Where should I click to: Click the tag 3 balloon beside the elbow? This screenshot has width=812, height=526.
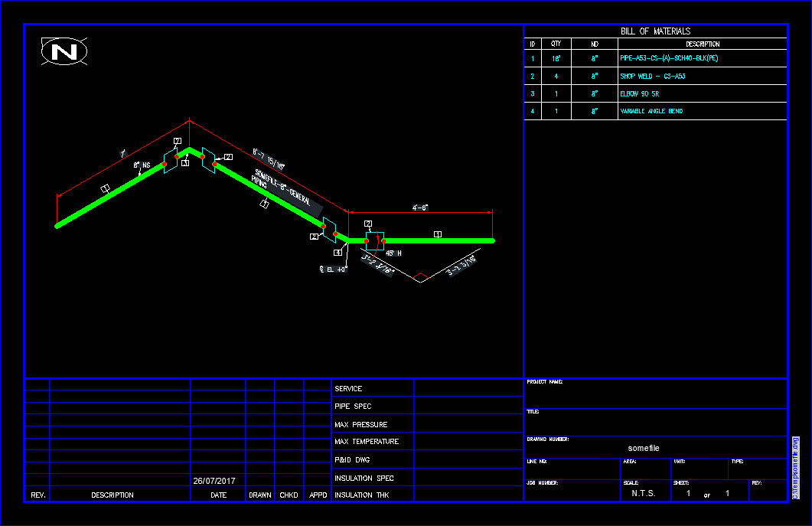coord(185,163)
